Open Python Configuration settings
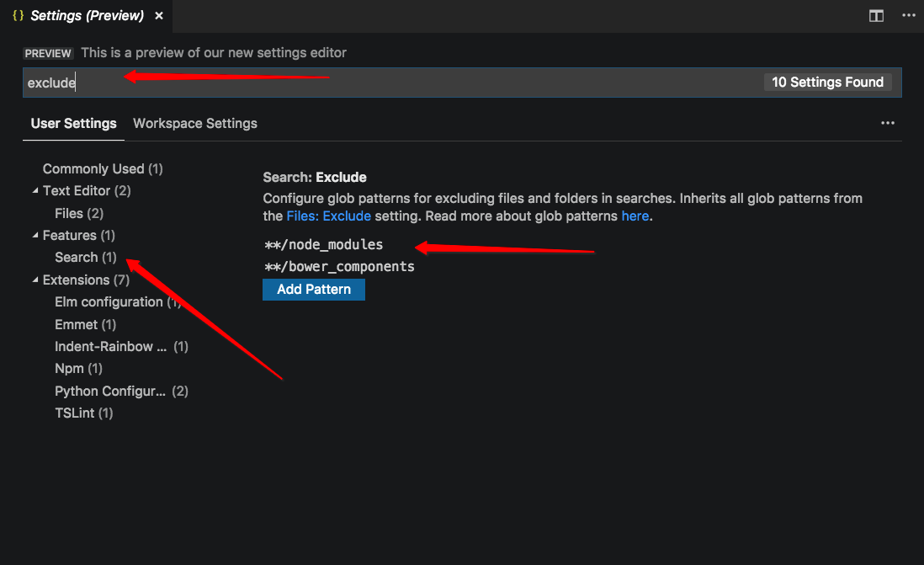The width and height of the screenshot is (924, 565). 110,391
